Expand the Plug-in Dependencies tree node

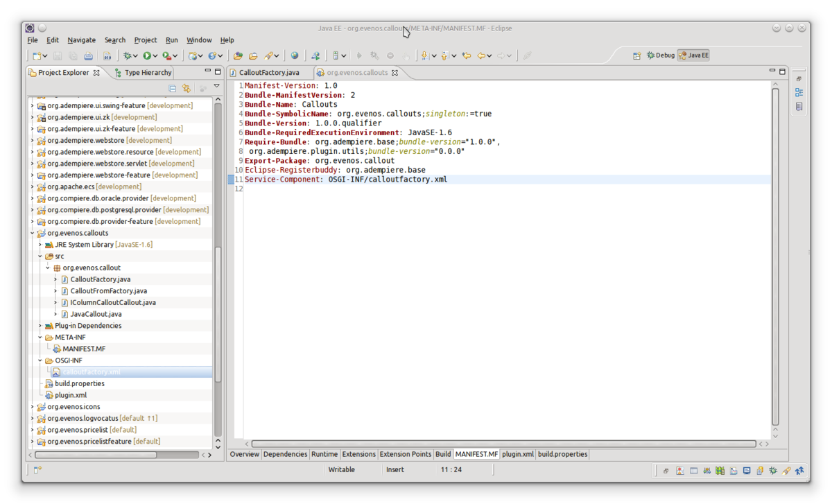pos(40,326)
